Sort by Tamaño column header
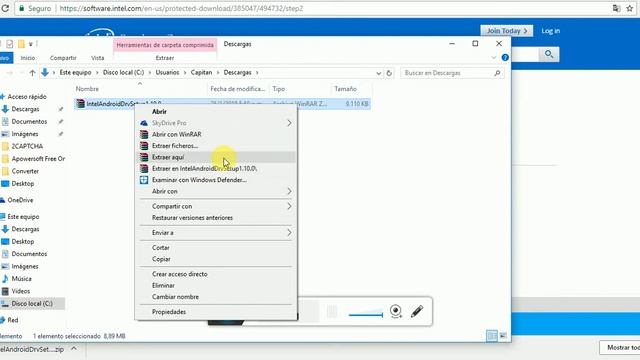640x360 pixels. coord(351,89)
